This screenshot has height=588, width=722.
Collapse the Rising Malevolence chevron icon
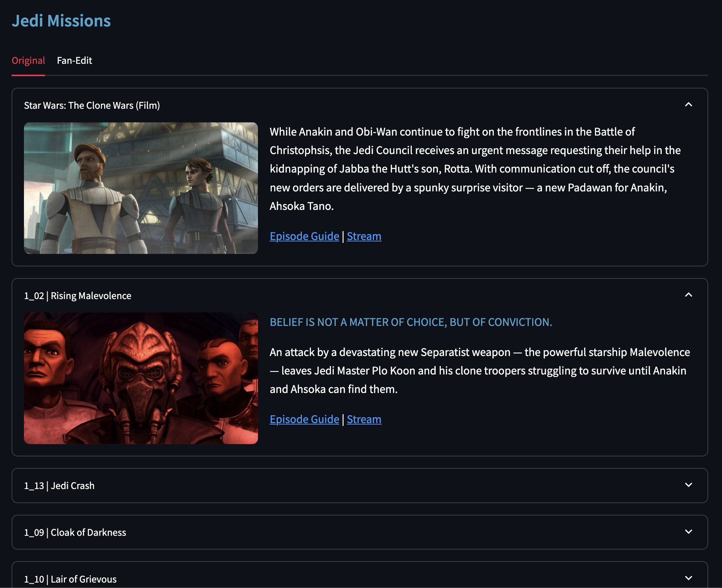688,295
